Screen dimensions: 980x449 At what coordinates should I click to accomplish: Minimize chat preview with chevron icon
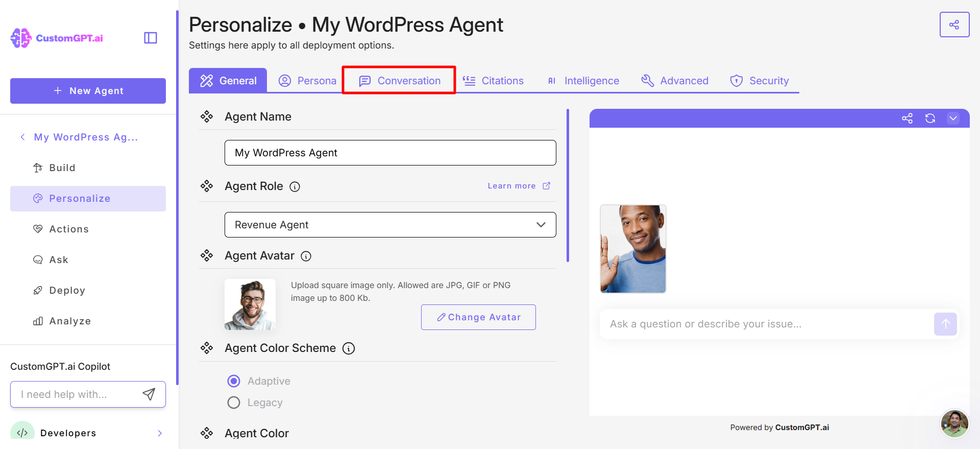[x=953, y=119]
